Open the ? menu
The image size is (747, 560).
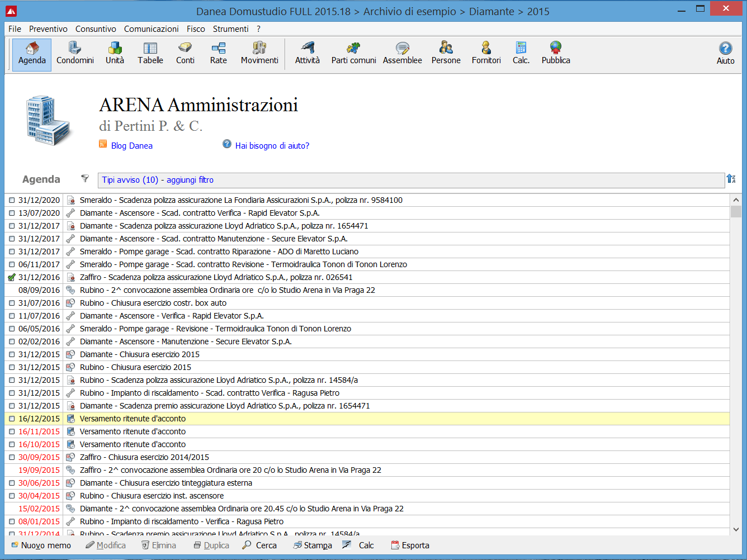258,29
